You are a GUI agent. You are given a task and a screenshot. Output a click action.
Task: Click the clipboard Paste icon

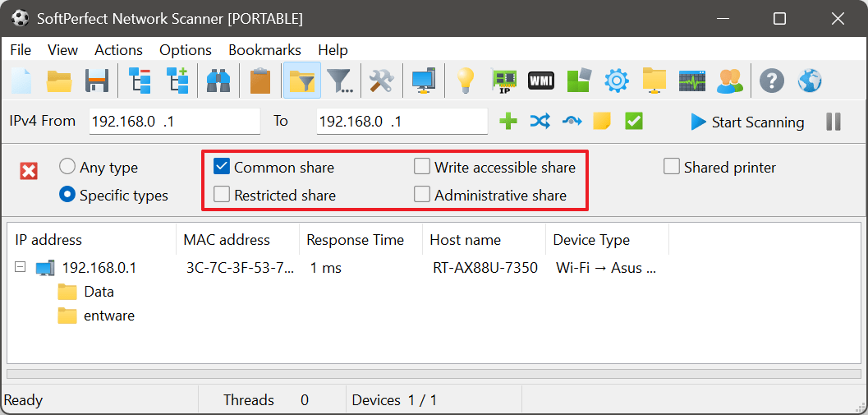click(x=260, y=81)
